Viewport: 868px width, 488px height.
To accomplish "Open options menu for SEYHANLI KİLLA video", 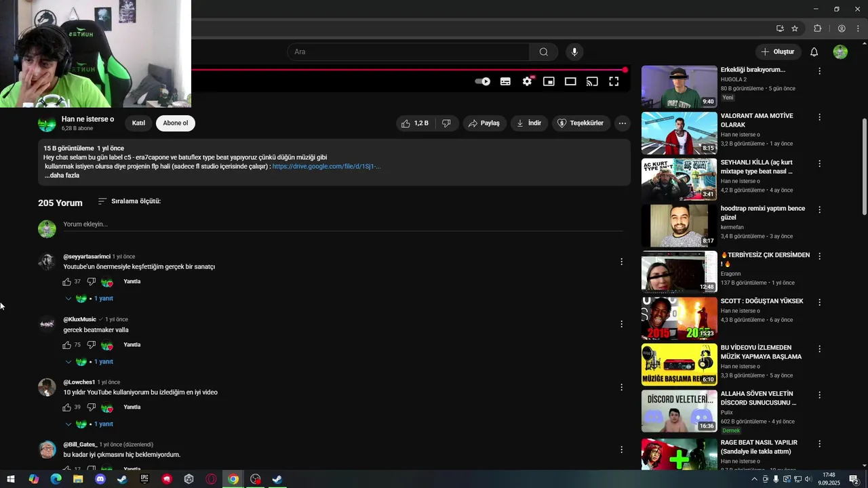I will 819,163.
